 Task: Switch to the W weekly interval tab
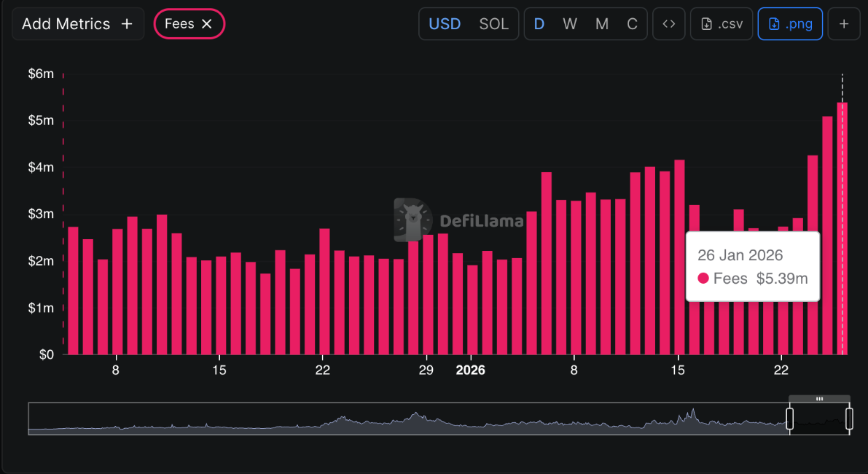coord(569,23)
